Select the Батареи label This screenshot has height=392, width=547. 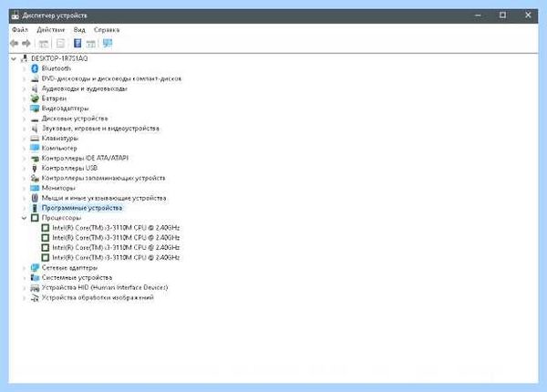click(54, 98)
